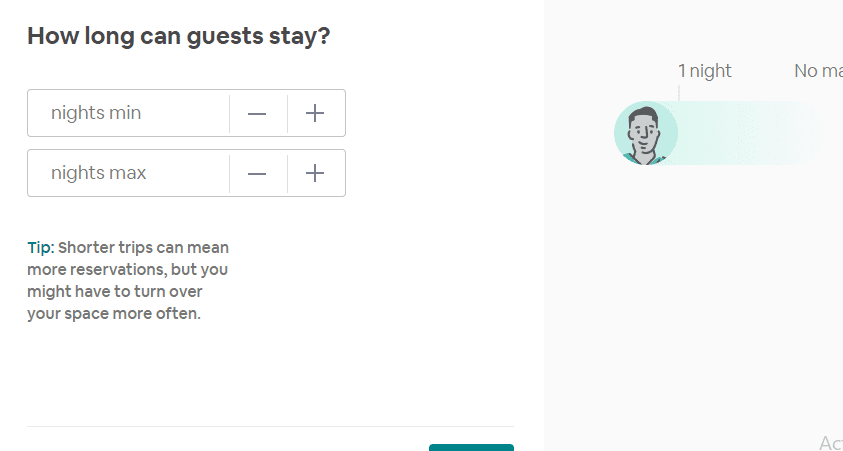
Task: Click the 'more reservations, but you' line
Action: (127, 270)
